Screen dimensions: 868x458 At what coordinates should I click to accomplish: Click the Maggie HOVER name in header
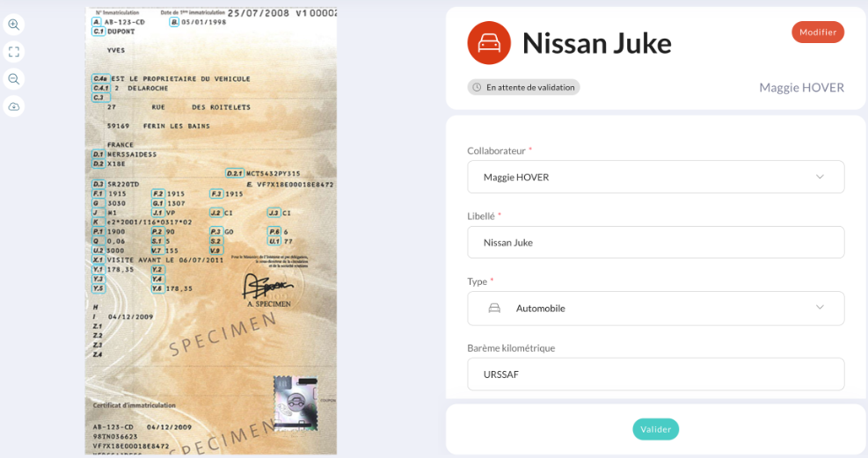[x=801, y=87]
